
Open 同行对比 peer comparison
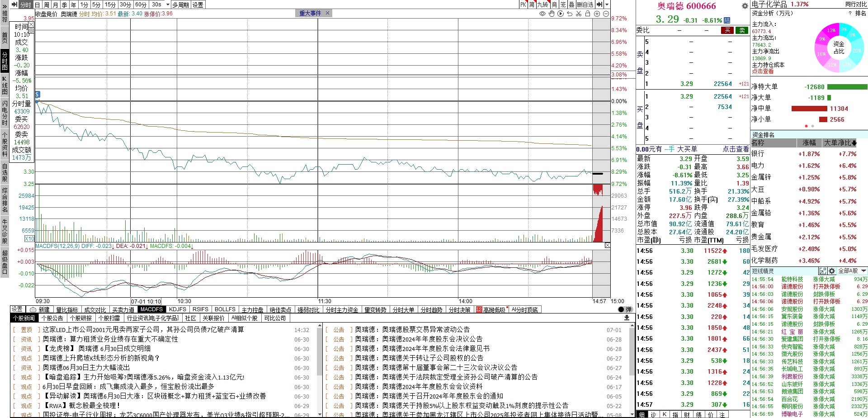coord(856,4)
